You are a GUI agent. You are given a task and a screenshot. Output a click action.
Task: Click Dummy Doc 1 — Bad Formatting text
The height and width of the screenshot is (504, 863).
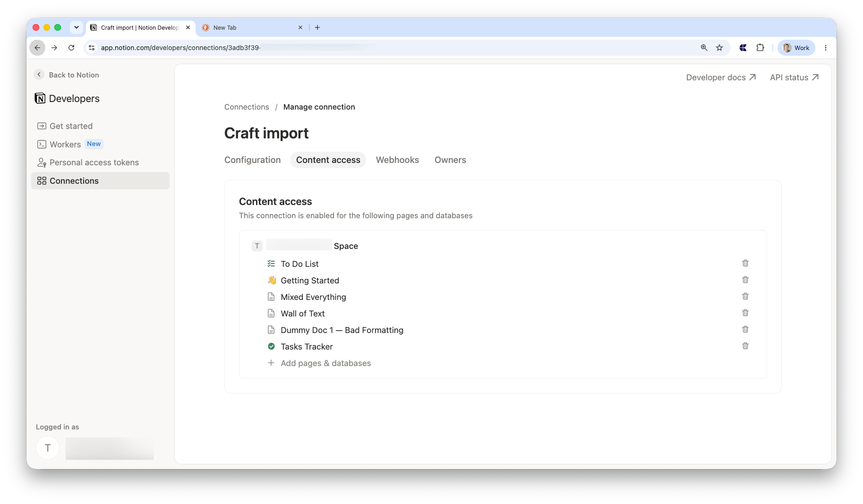click(x=342, y=330)
